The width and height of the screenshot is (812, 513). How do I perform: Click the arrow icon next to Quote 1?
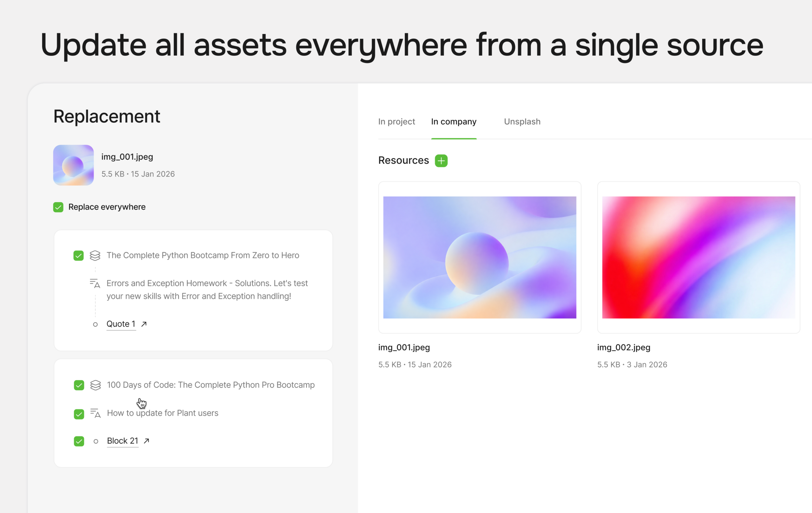(x=144, y=324)
